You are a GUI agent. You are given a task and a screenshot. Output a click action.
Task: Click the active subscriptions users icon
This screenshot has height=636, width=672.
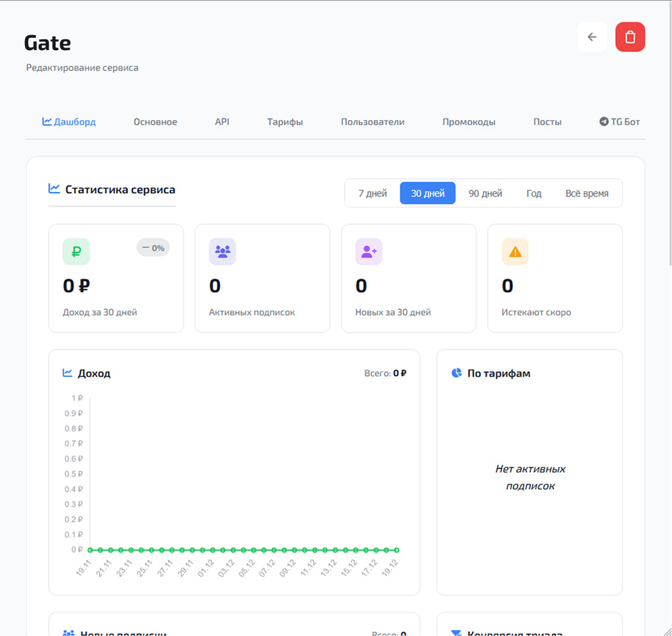tap(222, 251)
